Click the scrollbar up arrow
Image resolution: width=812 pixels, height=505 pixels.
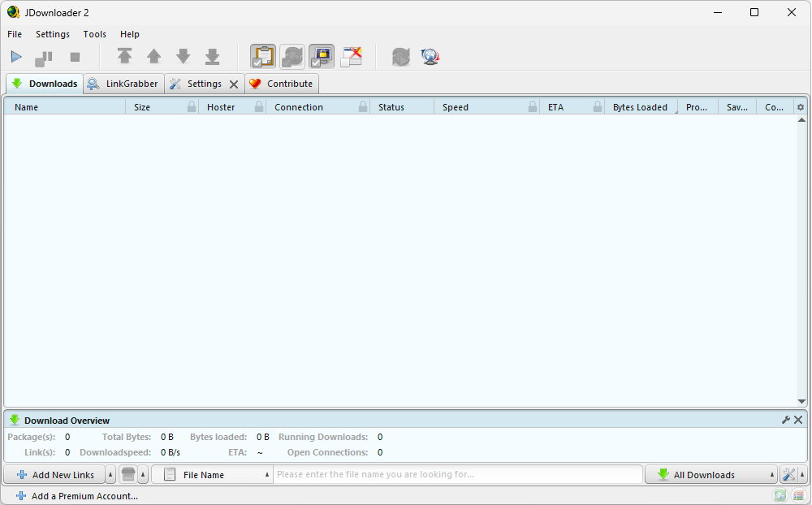coord(801,120)
